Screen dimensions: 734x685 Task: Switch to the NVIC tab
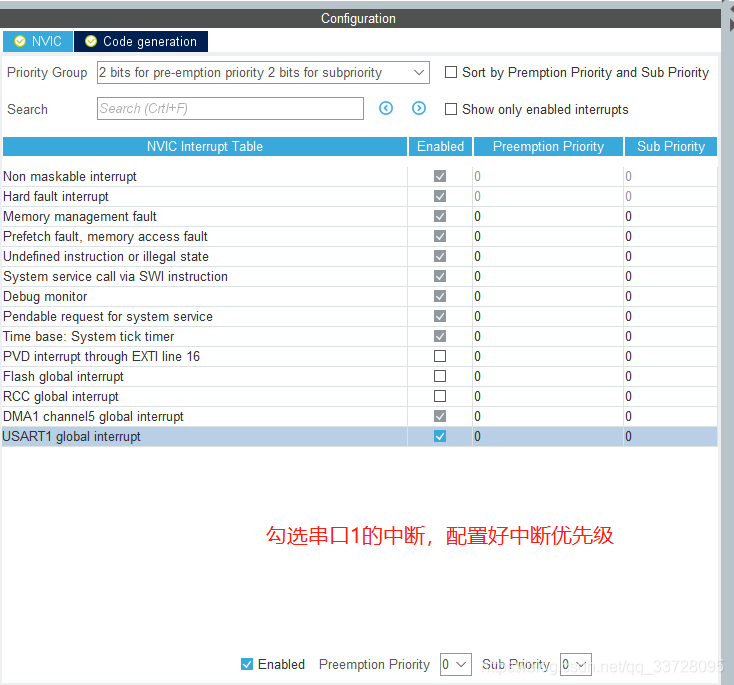(x=38, y=42)
